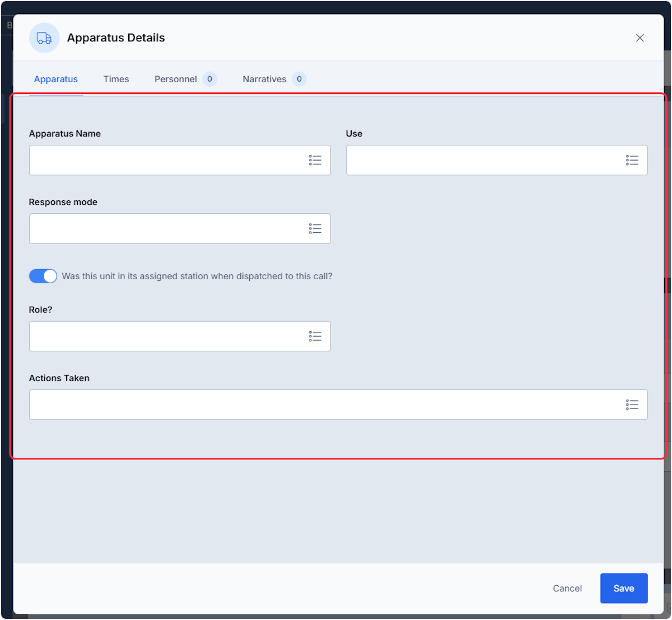Click the Narratives count badge
Screen dimensions: 672x620
(299, 79)
